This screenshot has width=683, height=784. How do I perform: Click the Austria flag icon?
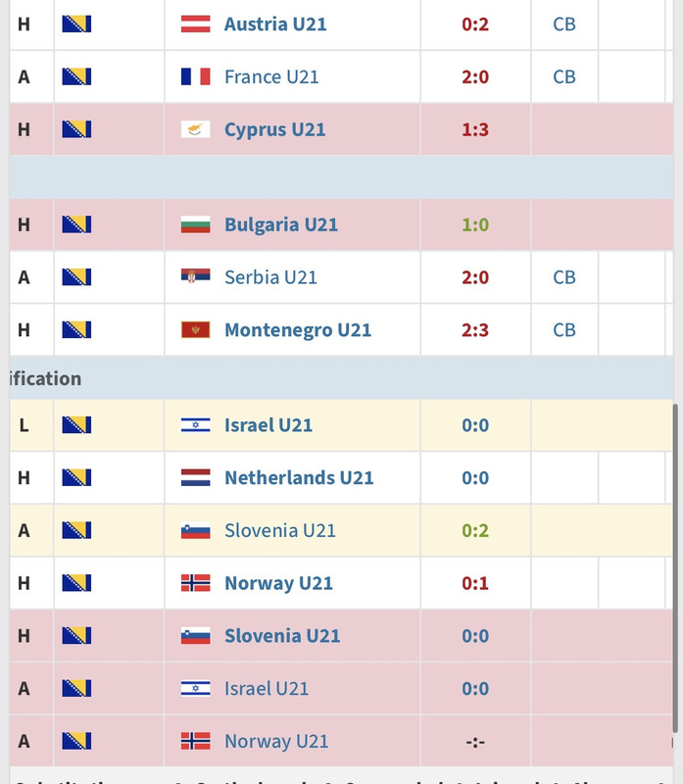(x=195, y=24)
